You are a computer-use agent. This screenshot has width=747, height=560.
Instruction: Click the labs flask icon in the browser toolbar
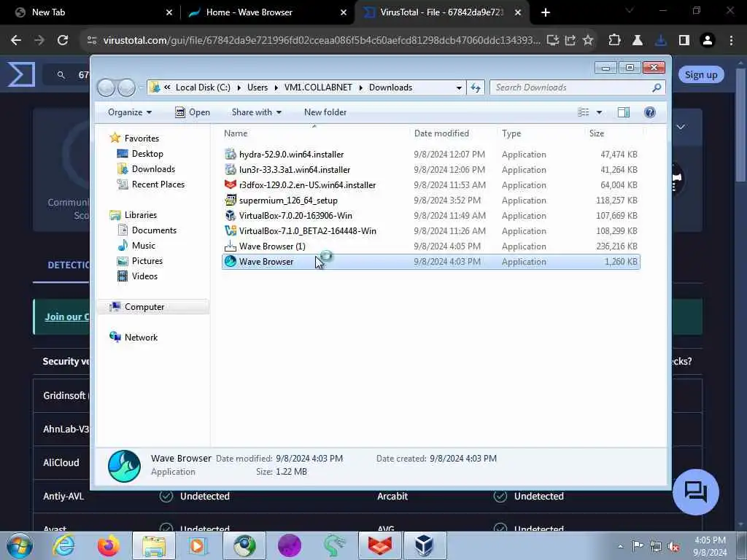[x=638, y=40]
